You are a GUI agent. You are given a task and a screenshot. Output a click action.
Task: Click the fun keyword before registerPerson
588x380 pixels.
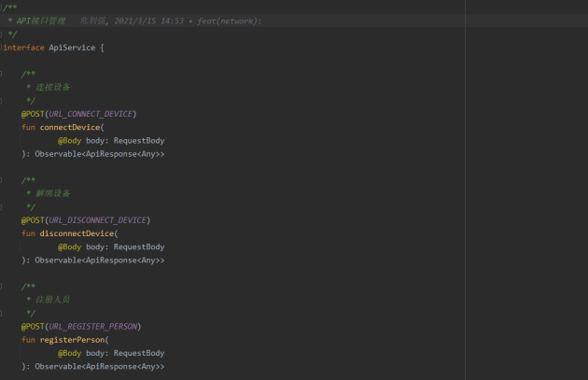tap(28, 340)
